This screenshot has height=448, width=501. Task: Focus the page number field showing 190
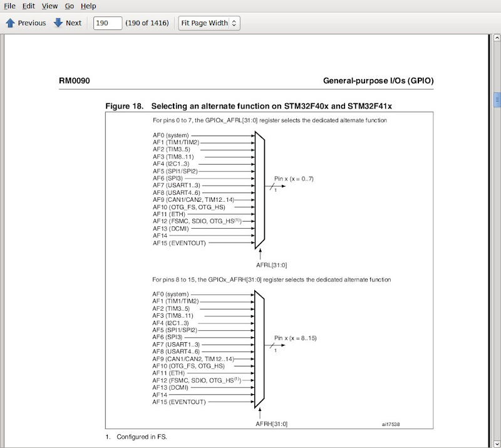pyautogui.click(x=108, y=23)
